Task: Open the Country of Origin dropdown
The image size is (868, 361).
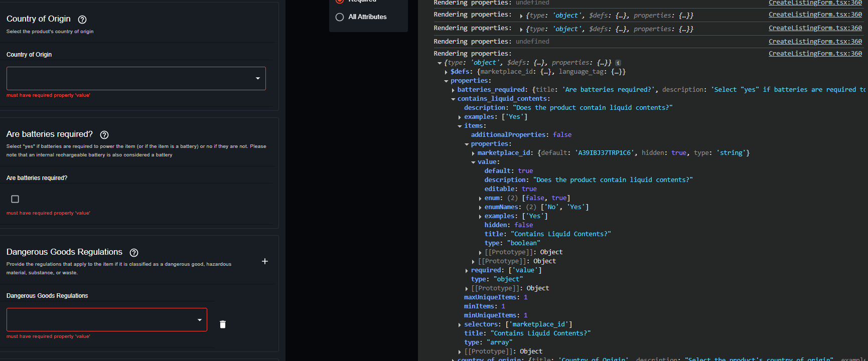Action: pyautogui.click(x=136, y=79)
